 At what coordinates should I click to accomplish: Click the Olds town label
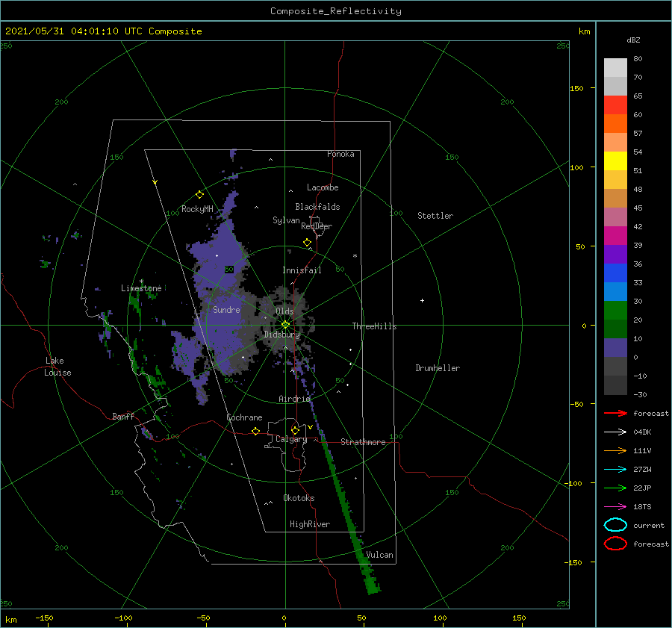pyautogui.click(x=284, y=311)
